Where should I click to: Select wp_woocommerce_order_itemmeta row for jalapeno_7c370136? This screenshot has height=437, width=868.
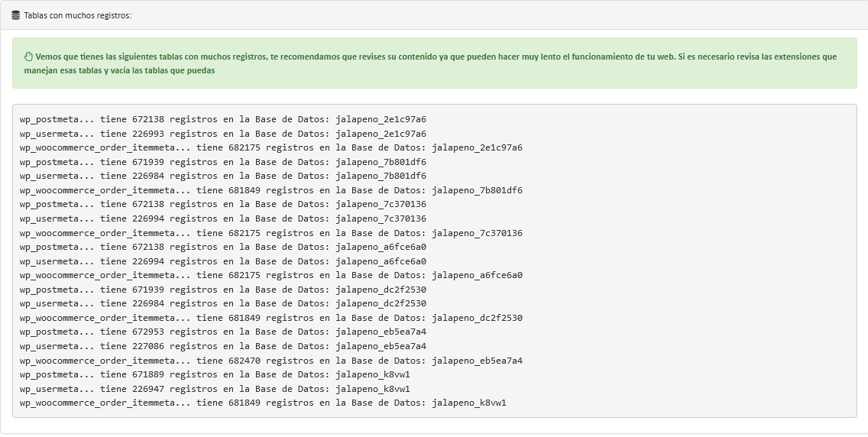pos(271,233)
